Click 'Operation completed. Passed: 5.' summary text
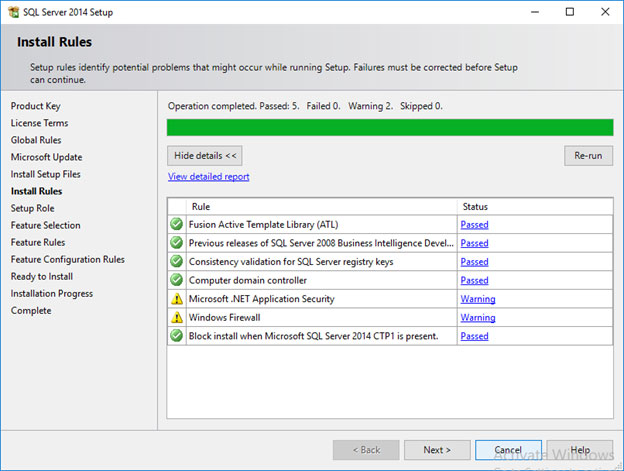The image size is (624, 471). [234, 106]
